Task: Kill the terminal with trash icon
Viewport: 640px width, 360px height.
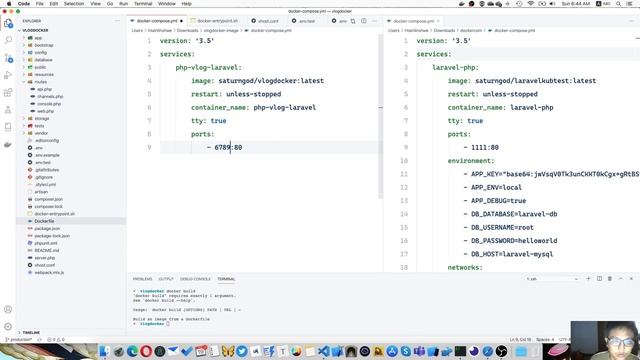Action: [610, 279]
